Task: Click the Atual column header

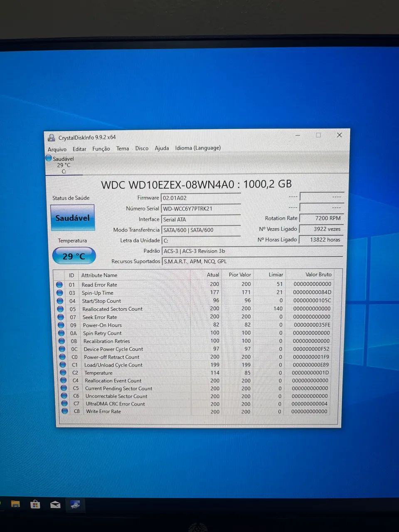Action: pyautogui.click(x=213, y=275)
